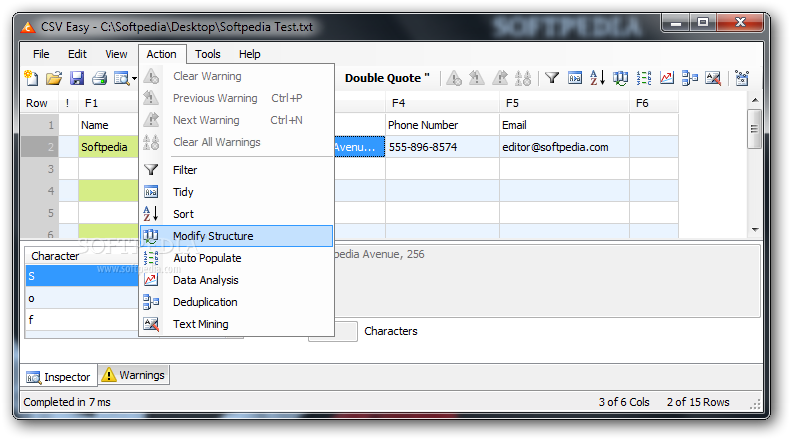Select the 'Email' cell in row 1
791x440 pixels.
(564, 125)
